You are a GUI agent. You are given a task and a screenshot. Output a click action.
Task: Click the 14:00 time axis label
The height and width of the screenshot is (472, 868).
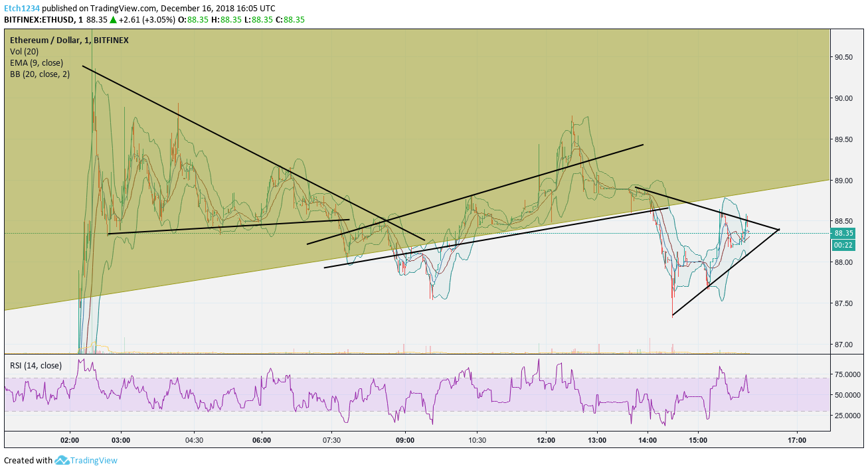point(648,440)
